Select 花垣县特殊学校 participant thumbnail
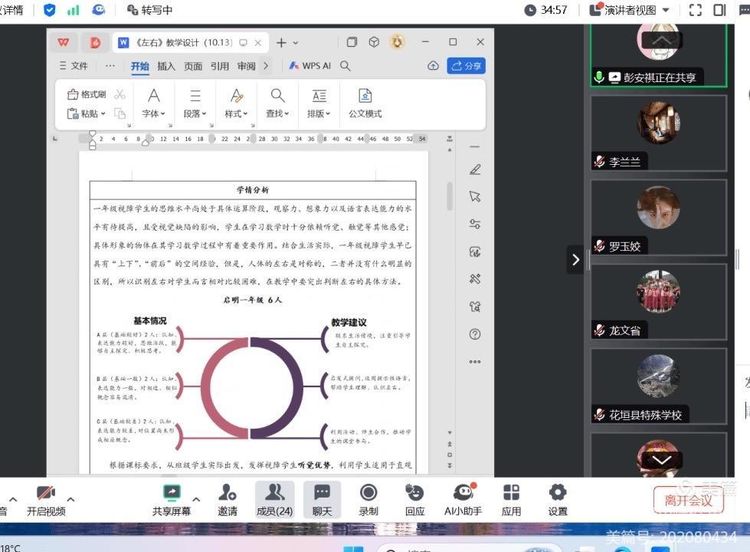750x552 pixels. tap(659, 386)
